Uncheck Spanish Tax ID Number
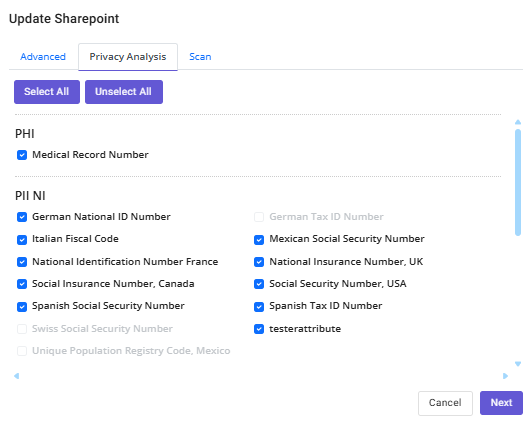Image resolution: width=526 pixels, height=421 pixels. tap(259, 307)
